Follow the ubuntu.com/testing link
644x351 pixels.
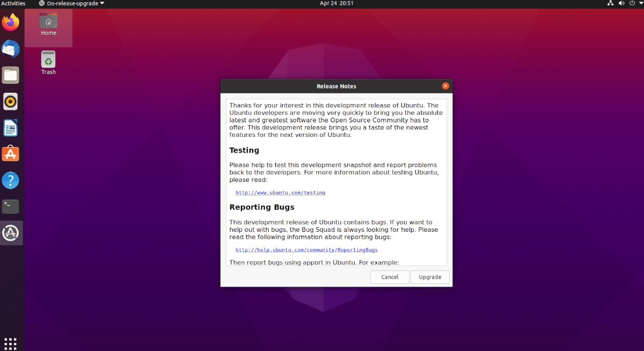(x=280, y=193)
